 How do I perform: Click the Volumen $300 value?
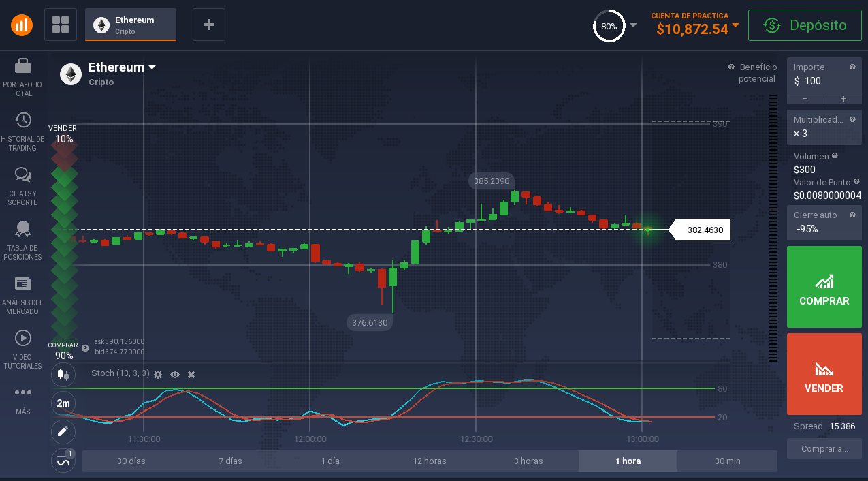(805, 170)
